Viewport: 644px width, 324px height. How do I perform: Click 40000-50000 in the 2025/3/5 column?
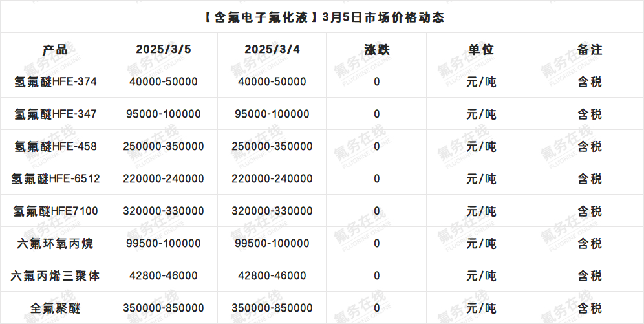tap(164, 81)
